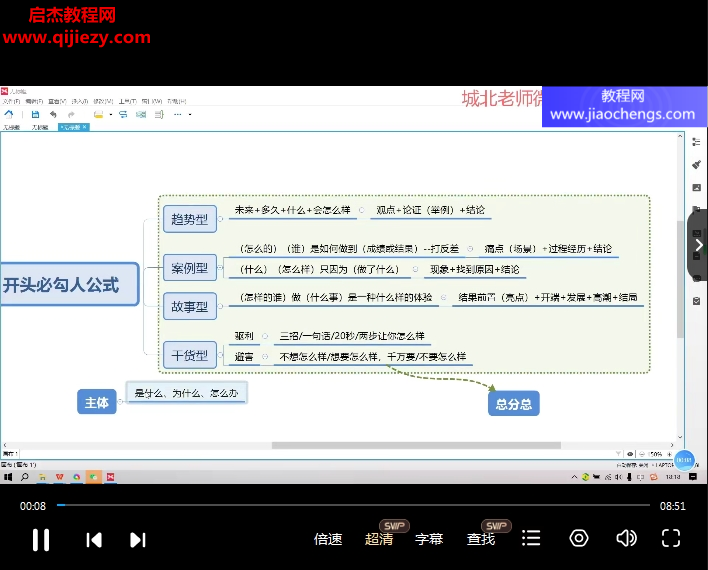Open the 字幕 subtitle option
The width and height of the screenshot is (708, 570).
coord(429,539)
